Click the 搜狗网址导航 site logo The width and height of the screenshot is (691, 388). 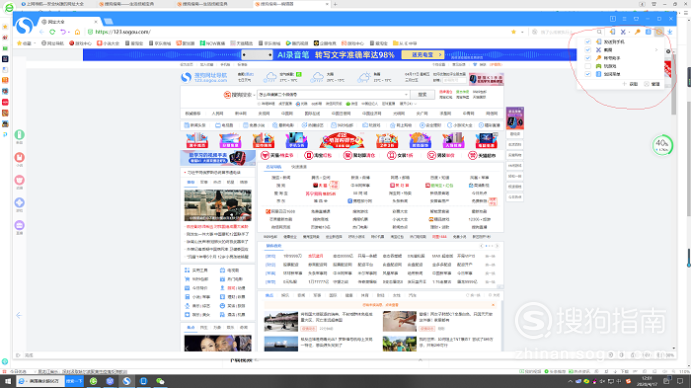pos(204,77)
